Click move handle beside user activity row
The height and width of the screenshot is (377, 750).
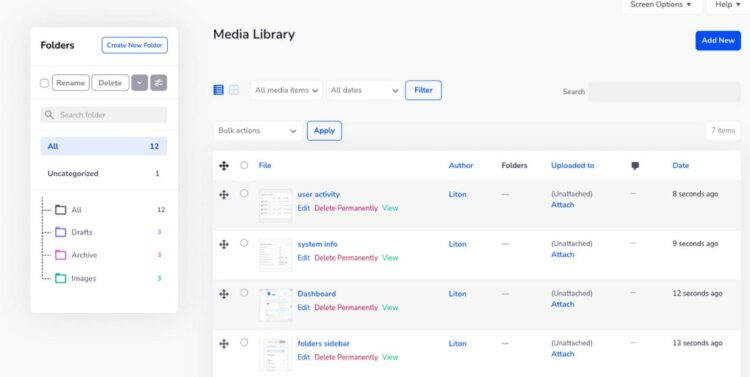224,195
